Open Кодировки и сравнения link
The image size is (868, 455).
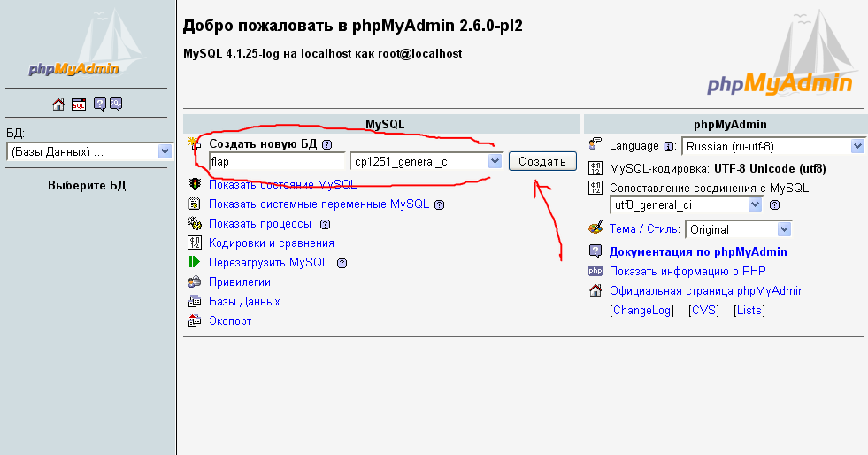272,243
